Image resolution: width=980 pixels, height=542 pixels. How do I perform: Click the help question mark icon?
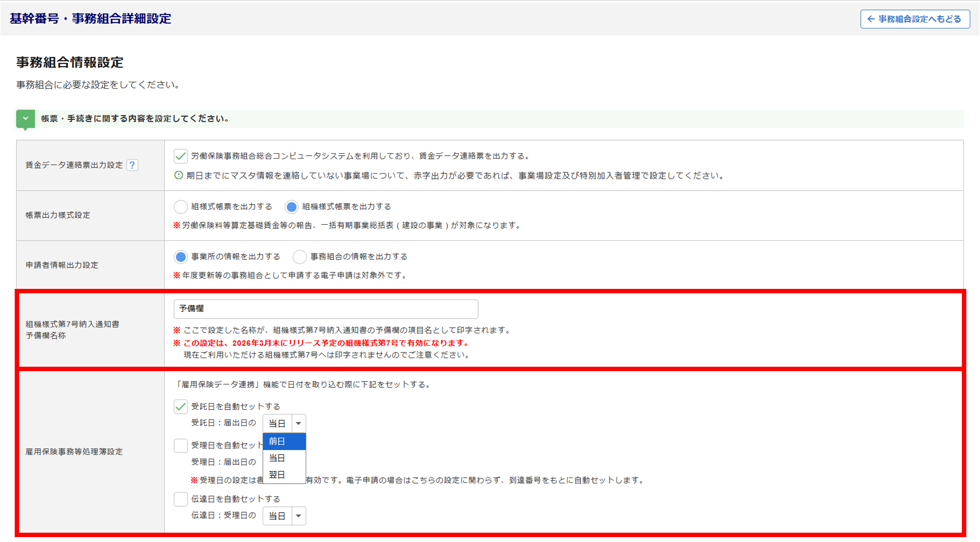pos(132,165)
